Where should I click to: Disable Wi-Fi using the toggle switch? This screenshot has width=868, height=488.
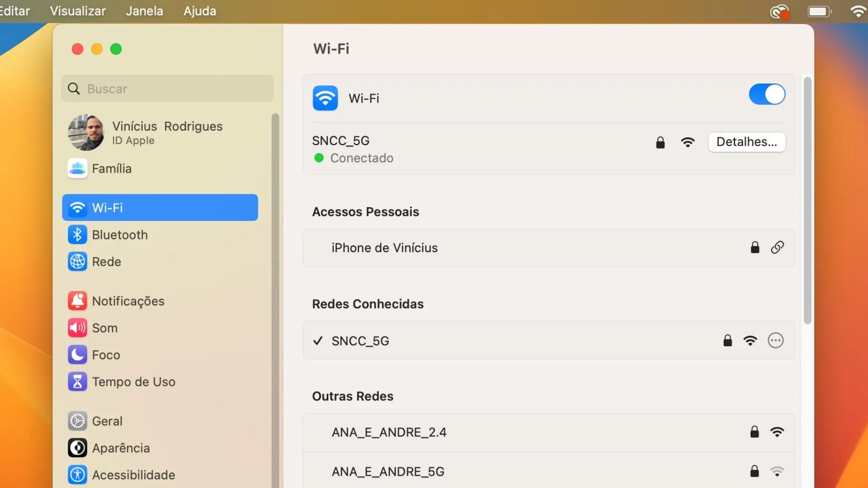[x=767, y=94]
